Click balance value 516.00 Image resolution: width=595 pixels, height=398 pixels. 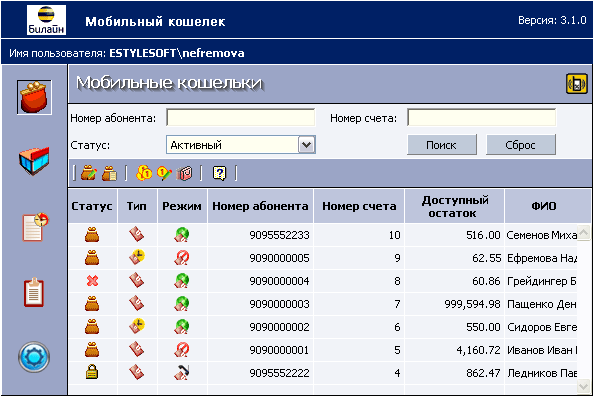(x=483, y=235)
